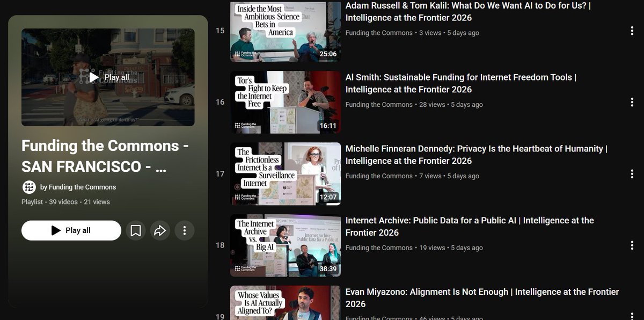The height and width of the screenshot is (320, 644).
Task: Share the playlist using the arrow icon
Action: tap(160, 230)
